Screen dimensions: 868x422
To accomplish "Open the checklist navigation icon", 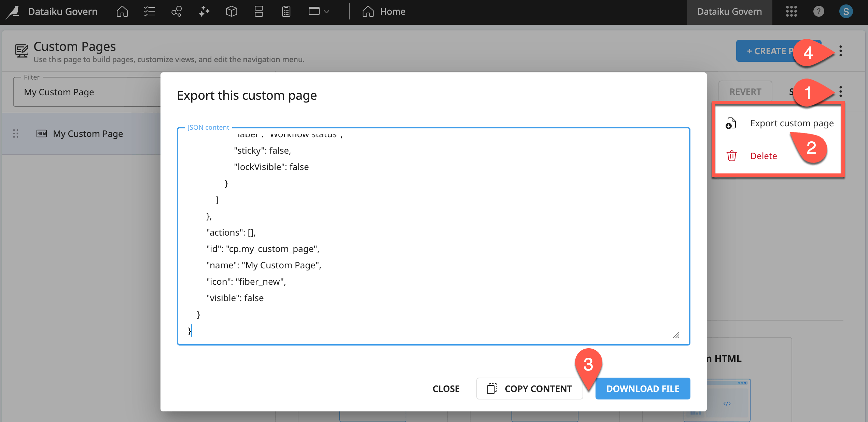I will (149, 11).
